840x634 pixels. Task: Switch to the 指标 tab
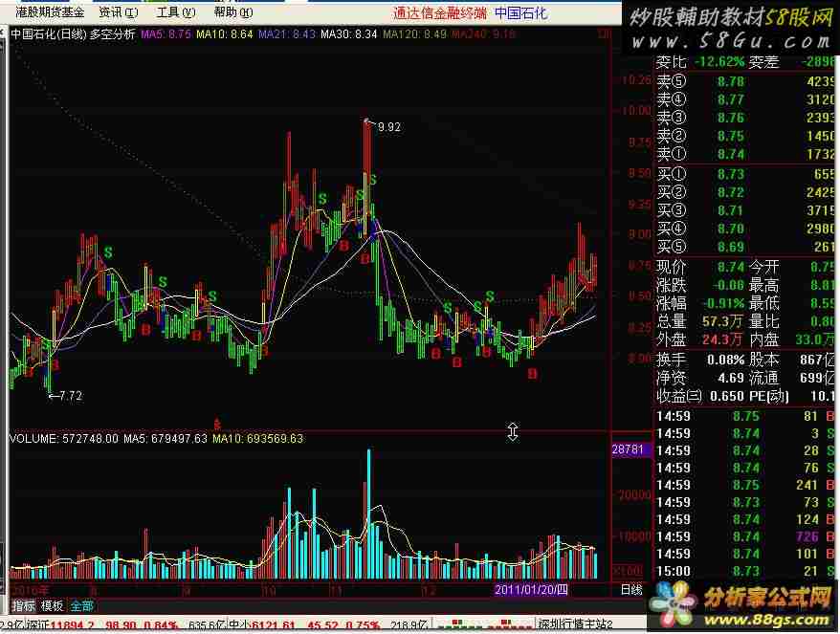coord(24,605)
